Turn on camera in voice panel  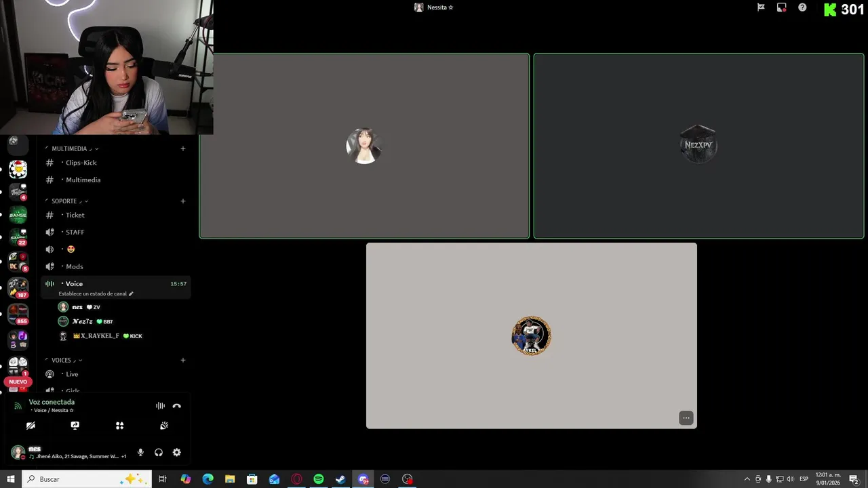pyautogui.click(x=31, y=426)
